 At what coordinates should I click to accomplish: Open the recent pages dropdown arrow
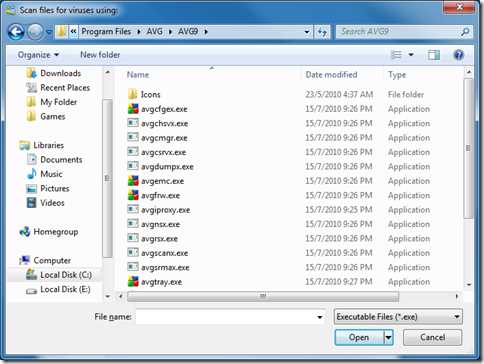point(49,32)
